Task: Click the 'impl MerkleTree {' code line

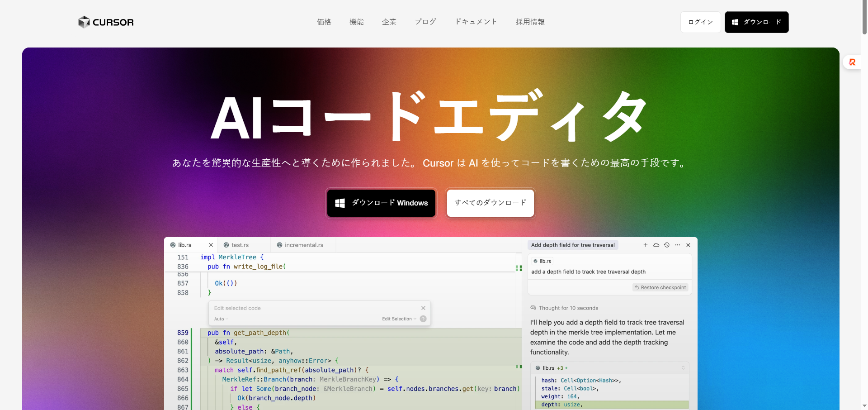Action: 232,257
